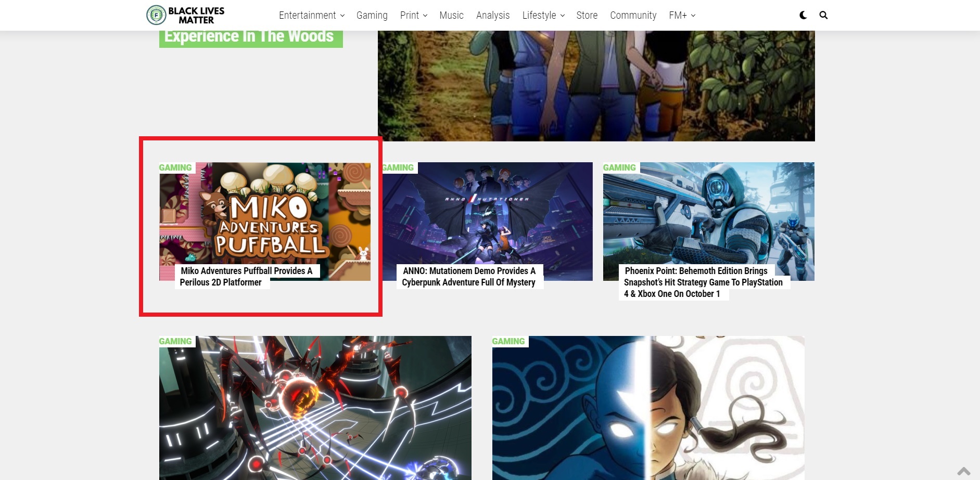The image size is (980, 480).
Task: Click GAMING tag on spider robot article
Action: click(x=175, y=341)
